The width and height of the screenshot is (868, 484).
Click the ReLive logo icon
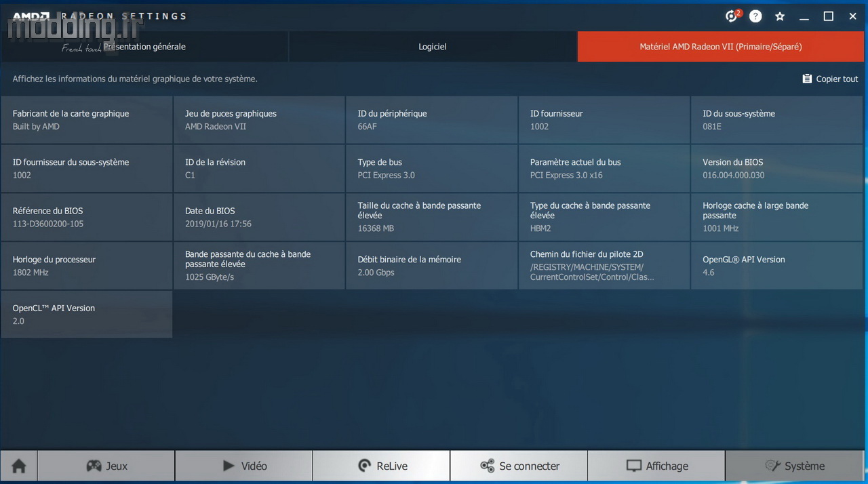click(364, 466)
